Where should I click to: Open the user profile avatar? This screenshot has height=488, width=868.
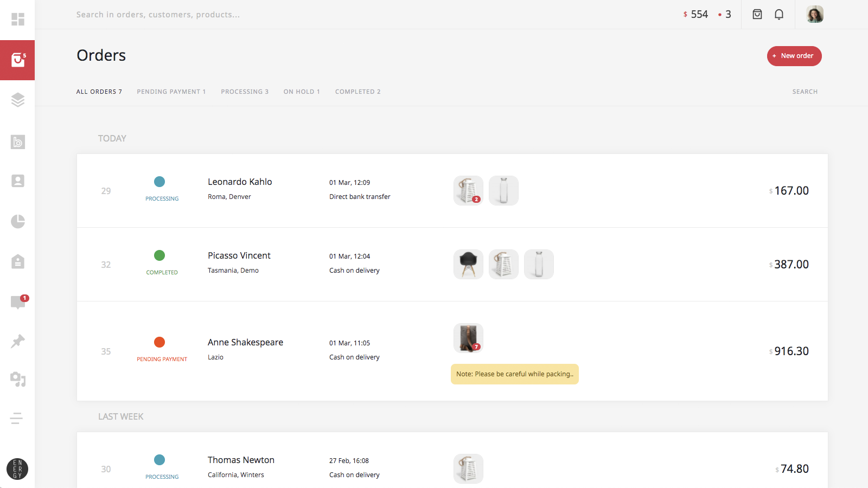(x=815, y=15)
